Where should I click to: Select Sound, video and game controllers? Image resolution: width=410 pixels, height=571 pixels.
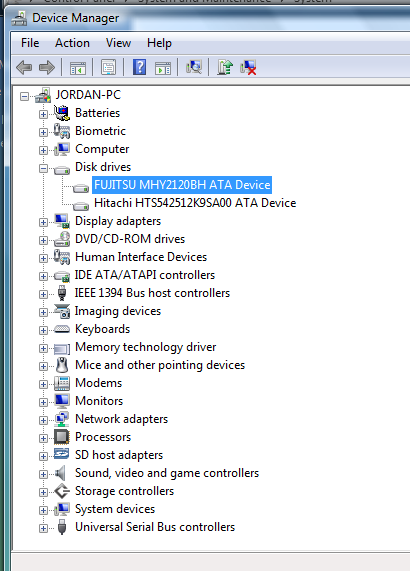pyautogui.click(x=167, y=473)
